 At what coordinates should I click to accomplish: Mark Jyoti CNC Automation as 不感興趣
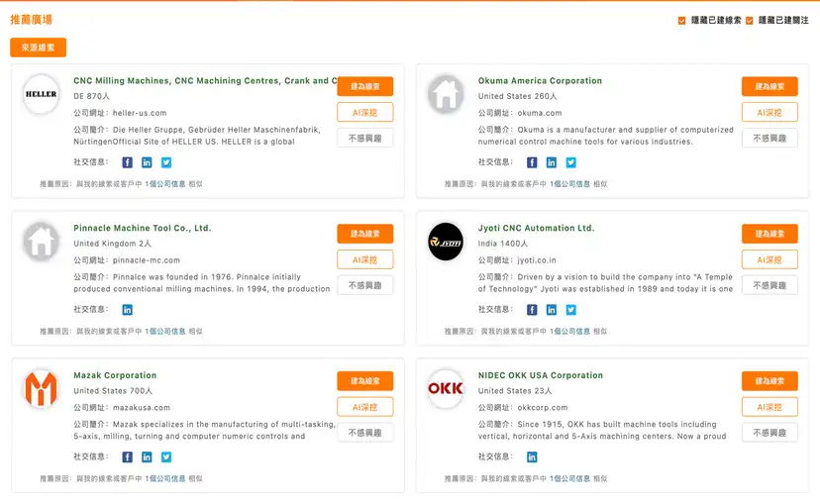point(769,285)
